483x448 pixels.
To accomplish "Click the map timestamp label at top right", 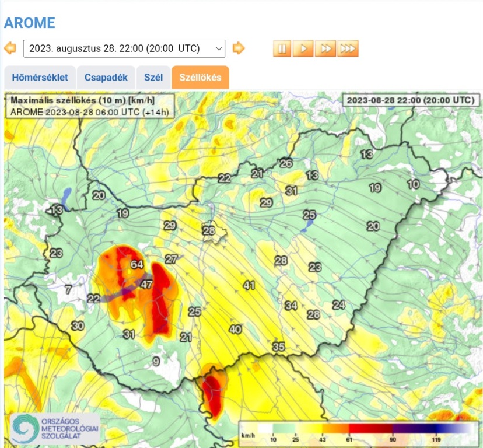I will coord(410,100).
